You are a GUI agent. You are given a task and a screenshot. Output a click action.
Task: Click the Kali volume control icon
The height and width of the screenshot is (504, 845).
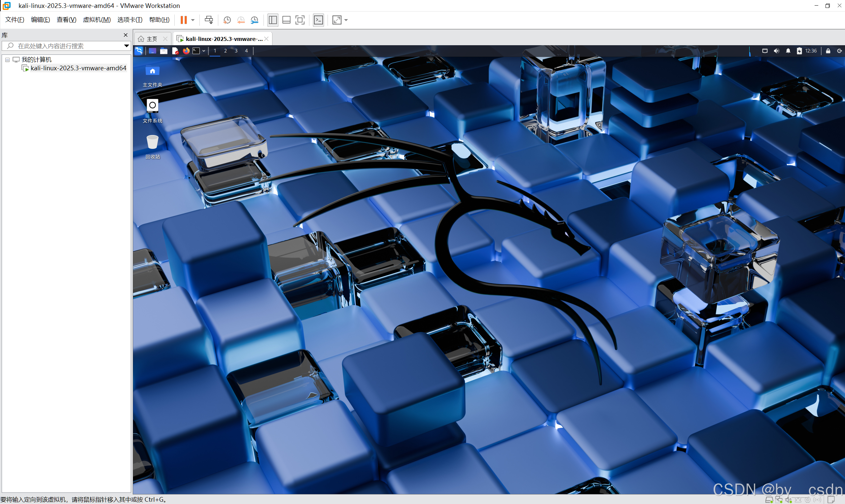click(776, 51)
